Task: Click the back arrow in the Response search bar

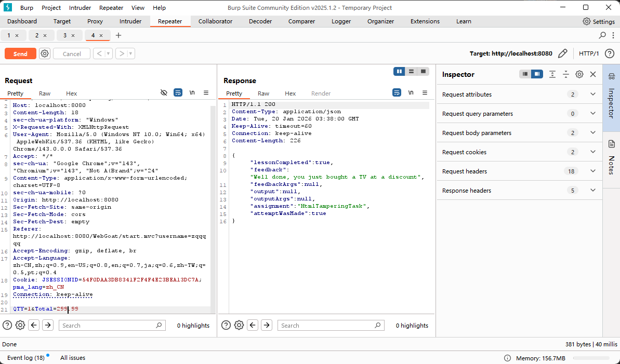Action: click(x=253, y=325)
